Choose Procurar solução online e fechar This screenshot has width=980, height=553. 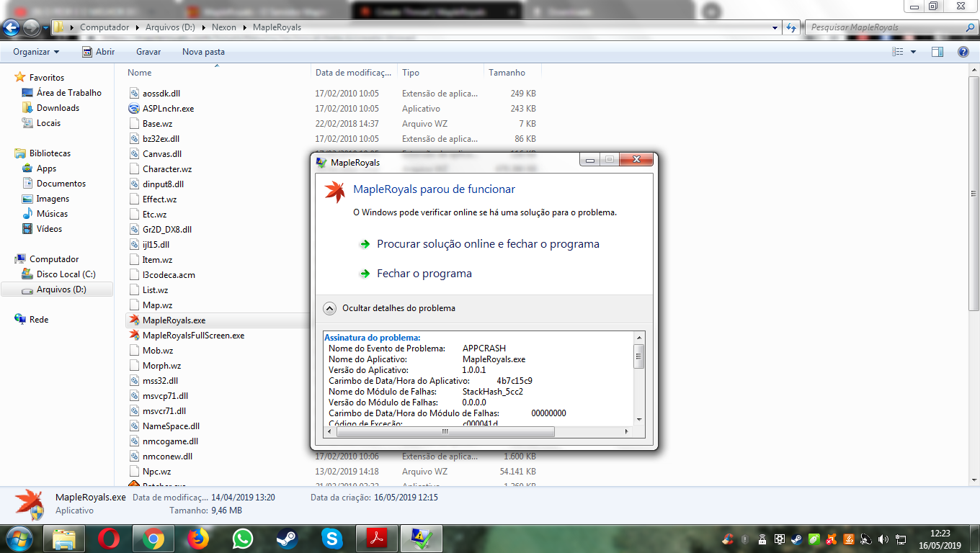coord(488,244)
